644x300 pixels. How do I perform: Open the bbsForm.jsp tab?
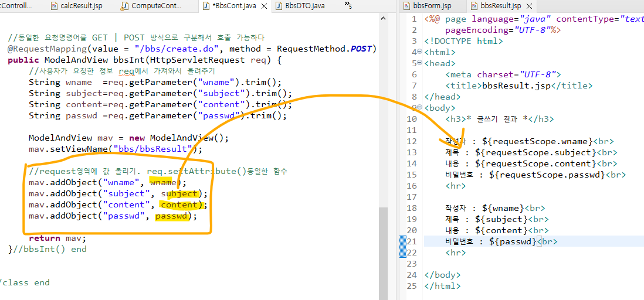(x=428, y=6)
